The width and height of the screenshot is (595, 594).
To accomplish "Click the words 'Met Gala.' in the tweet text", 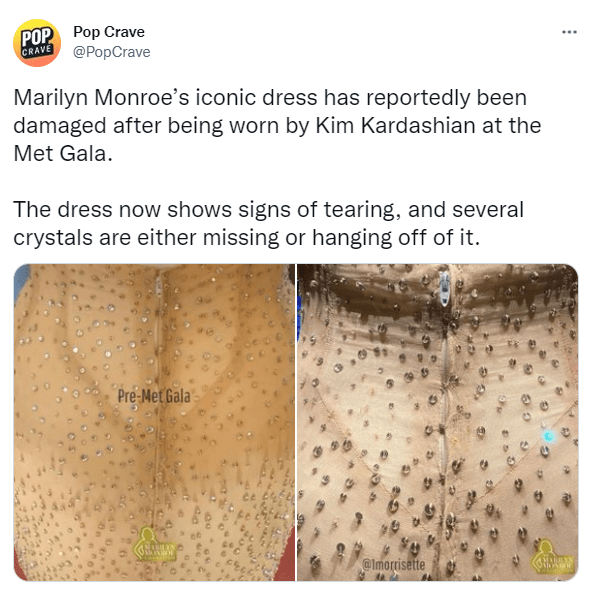I will coord(63,154).
